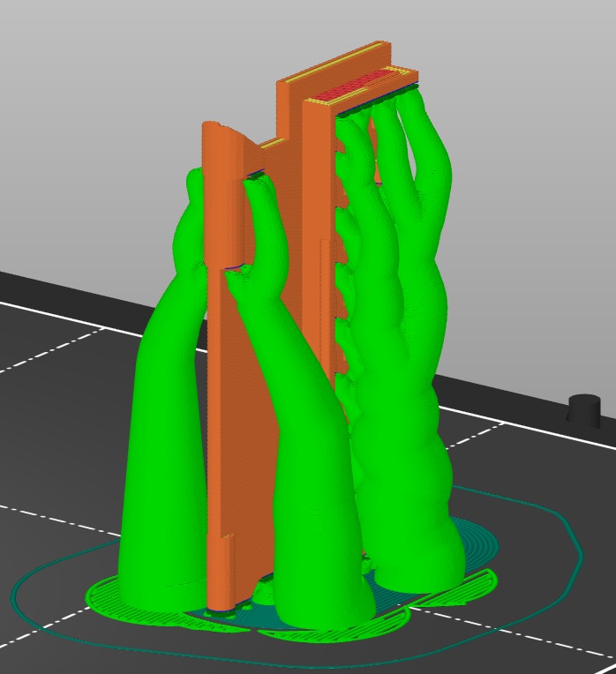Click the black cylinder at bed edge

click(x=583, y=410)
